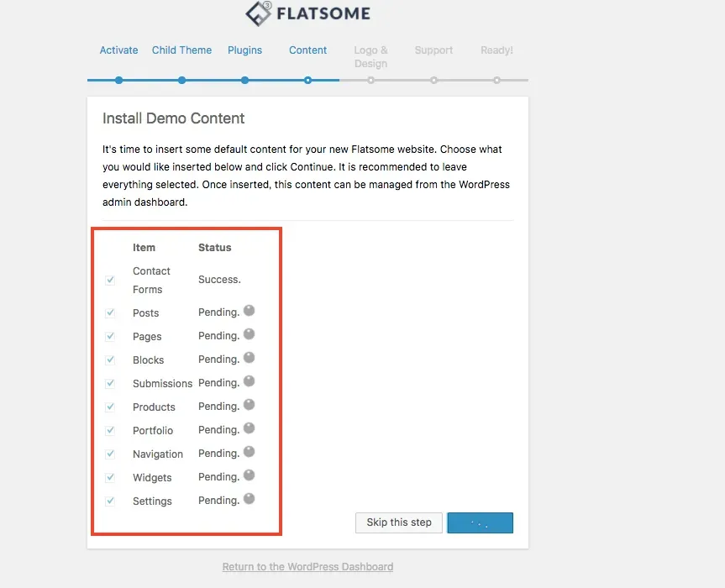Image resolution: width=725 pixels, height=588 pixels.
Task: Click the Navigation item label
Action: click(x=158, y=454)
